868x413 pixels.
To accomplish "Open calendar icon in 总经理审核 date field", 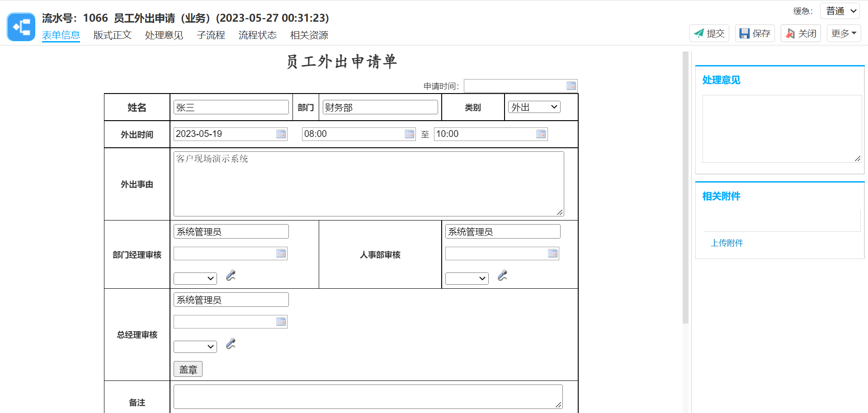I will (281, 322).
